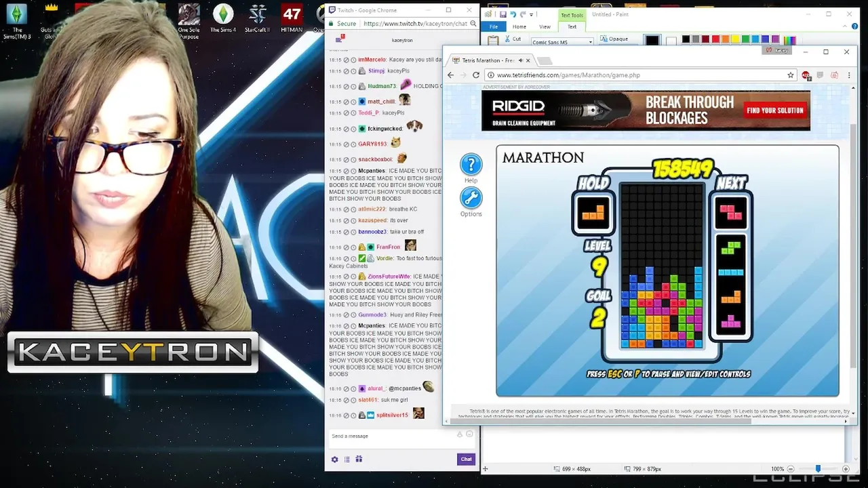Mute the Tetris Marathon tab audio icon

[520, 60]
